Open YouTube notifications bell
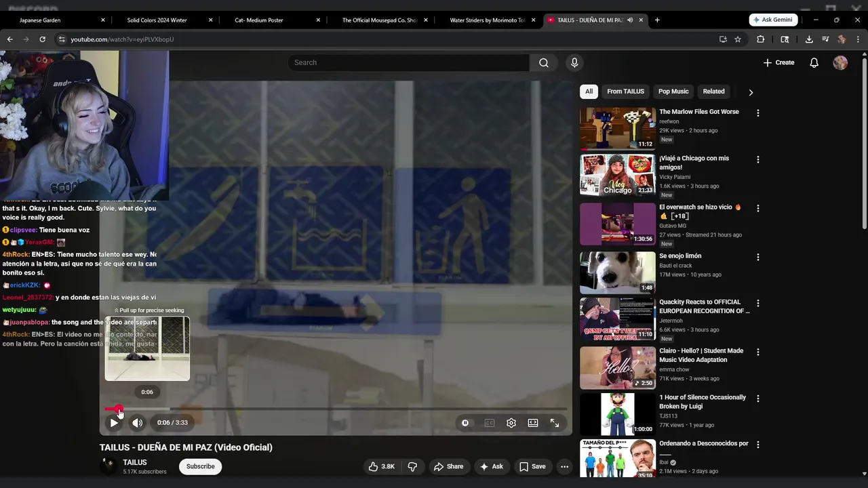868x488 pixels. pyautogui.click(x=814, y=62)
